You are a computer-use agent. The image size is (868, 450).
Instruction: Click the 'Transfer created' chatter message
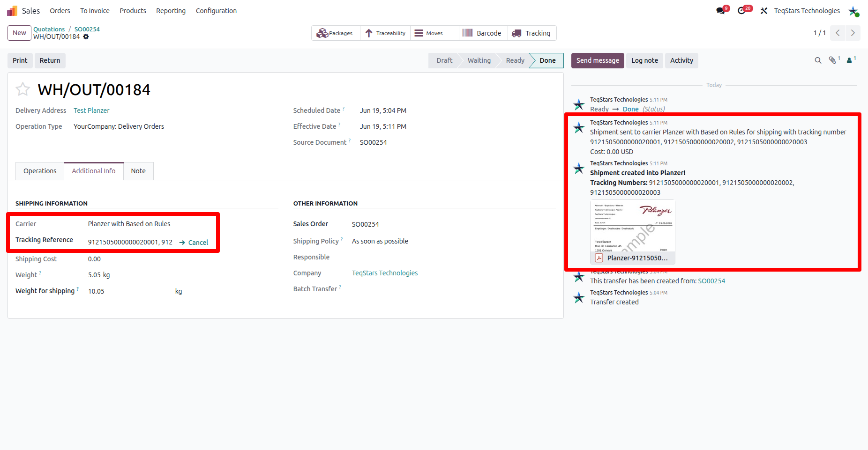point(614,302)
